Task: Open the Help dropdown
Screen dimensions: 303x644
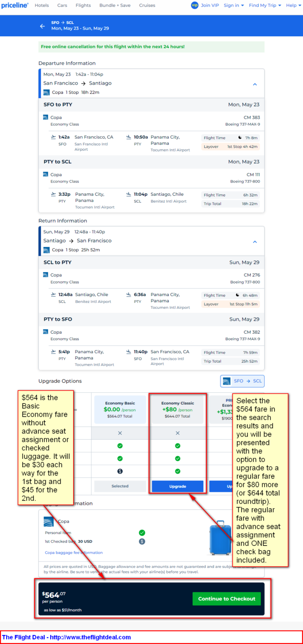Action: [x=293, y=5]
